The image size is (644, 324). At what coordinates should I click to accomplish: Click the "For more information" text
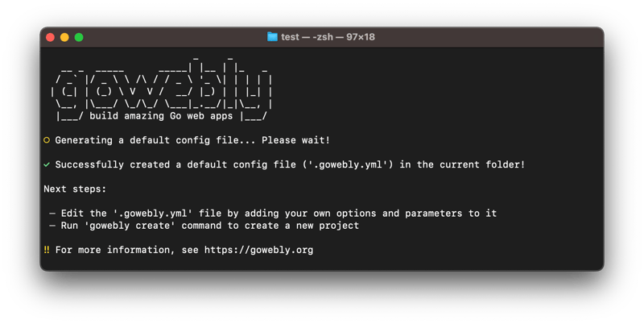click(x=121, y=250)
